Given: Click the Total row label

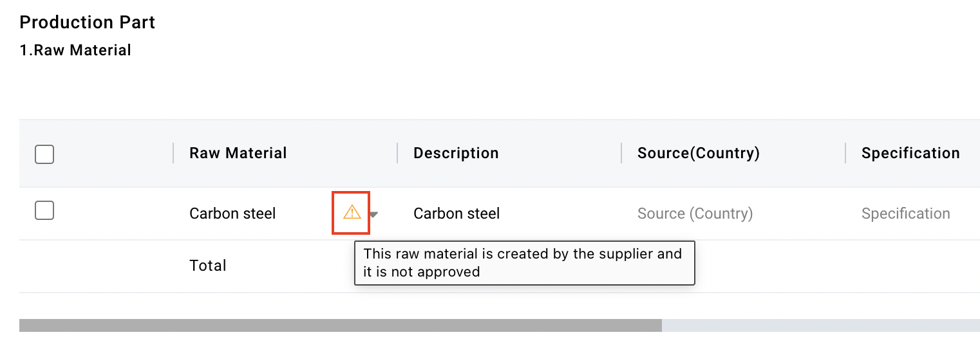Looking at the screenshot, I should (x=207, y=266).
